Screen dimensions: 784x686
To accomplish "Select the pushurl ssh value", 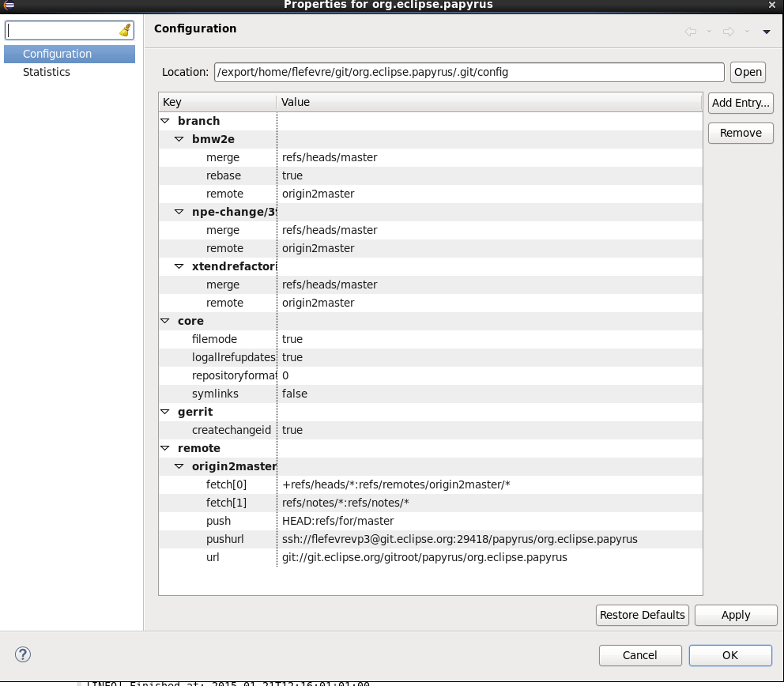I will [x=459, y=539].
